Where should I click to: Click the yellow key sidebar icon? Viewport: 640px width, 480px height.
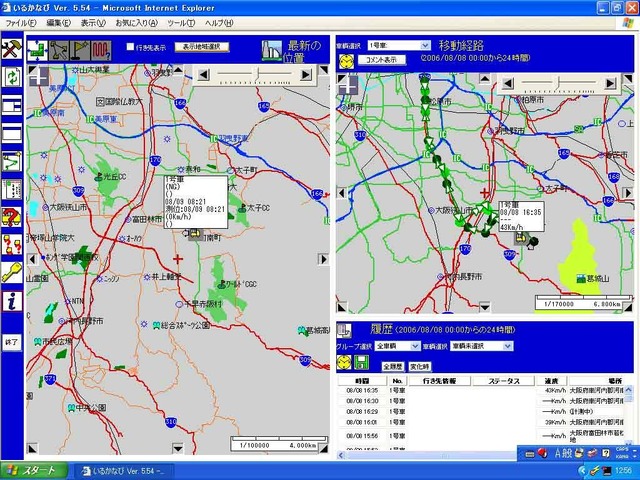(x=12, y=273)
